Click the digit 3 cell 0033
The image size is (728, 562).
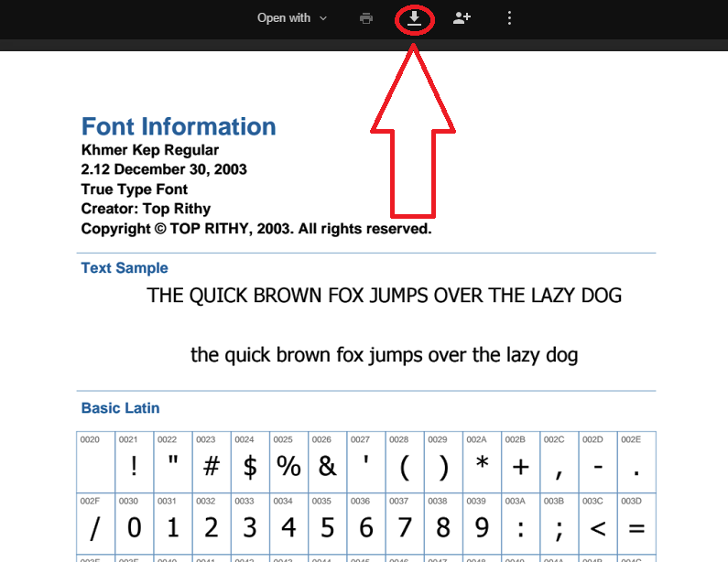(x=250, y=524)
